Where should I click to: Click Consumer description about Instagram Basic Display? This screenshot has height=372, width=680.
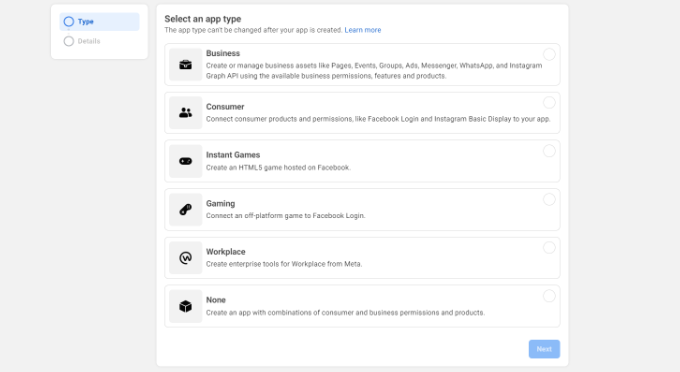pos(378,119)
